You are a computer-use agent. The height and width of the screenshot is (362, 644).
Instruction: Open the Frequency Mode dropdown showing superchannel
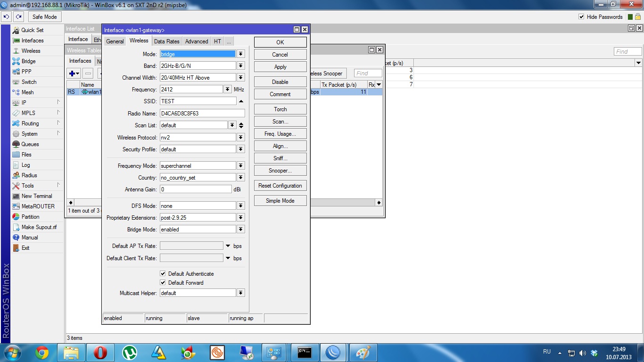click(241, 166)
